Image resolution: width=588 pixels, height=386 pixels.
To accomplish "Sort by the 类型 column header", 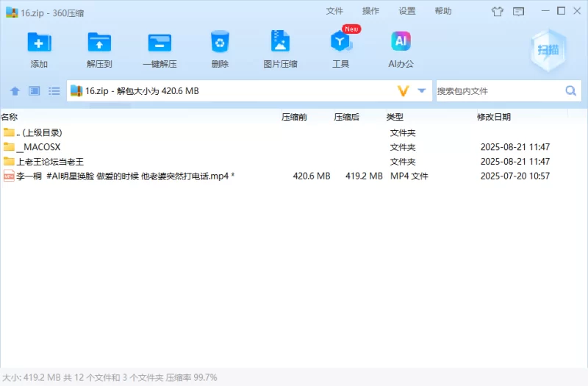I will (x=395, y=117).
